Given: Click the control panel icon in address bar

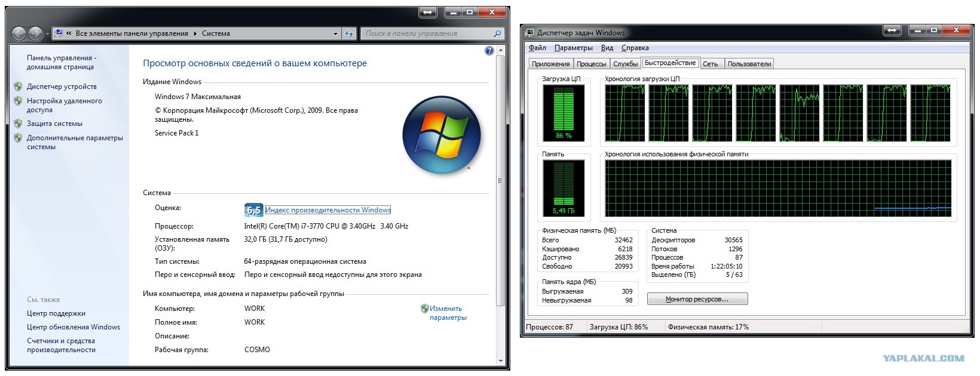Looking at the screenshot, I should coord(59,33).
